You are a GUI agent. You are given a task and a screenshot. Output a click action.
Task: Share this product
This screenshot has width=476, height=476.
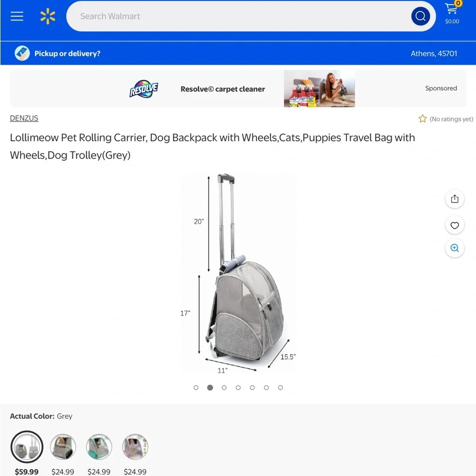pos(455,199)
